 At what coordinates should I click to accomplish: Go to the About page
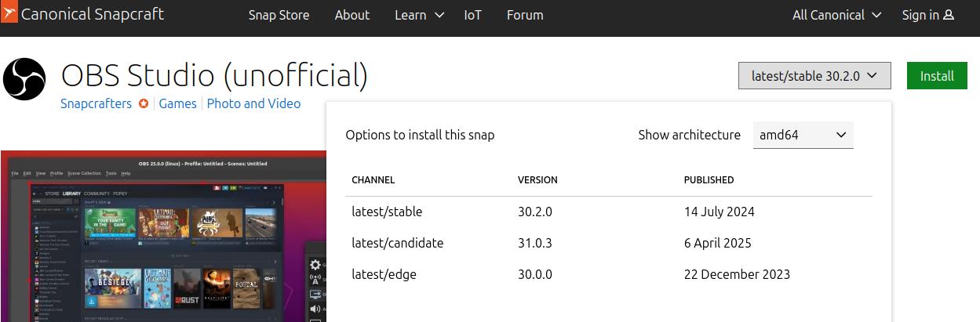(352, 15)
